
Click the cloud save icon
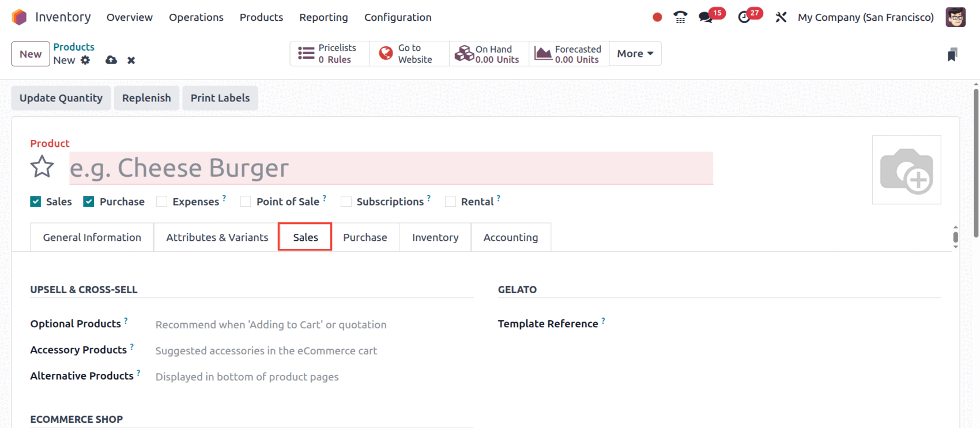[x=111, y=60]
